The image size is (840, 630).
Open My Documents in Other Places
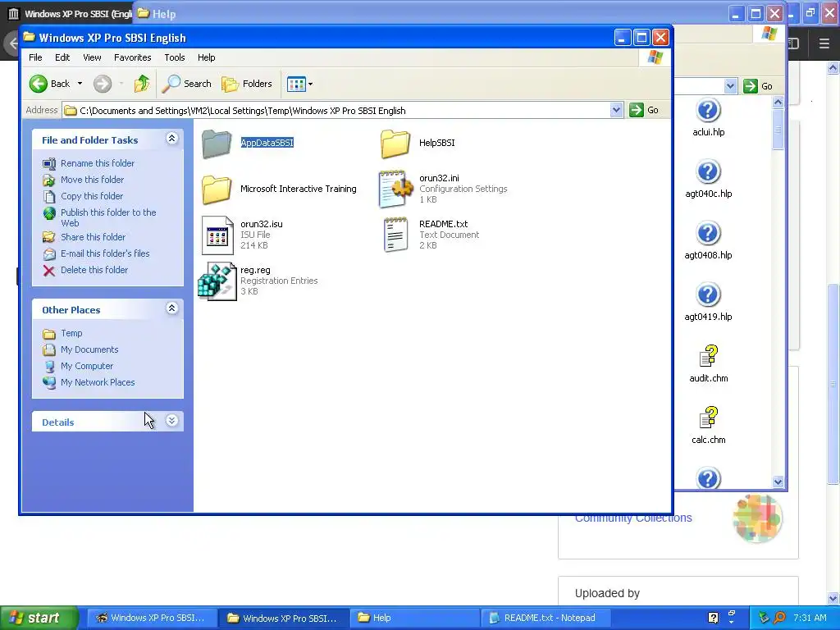pos(89,349)
